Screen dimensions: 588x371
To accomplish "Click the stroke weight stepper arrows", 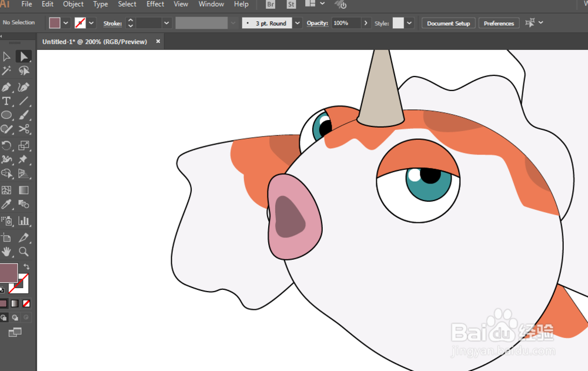I will [131, 24].
